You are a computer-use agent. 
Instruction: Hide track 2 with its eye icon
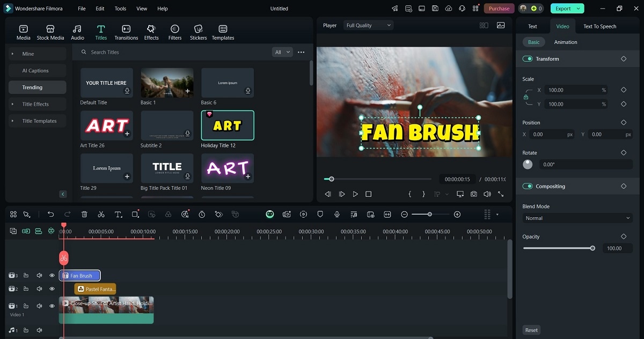click(52, 289)
